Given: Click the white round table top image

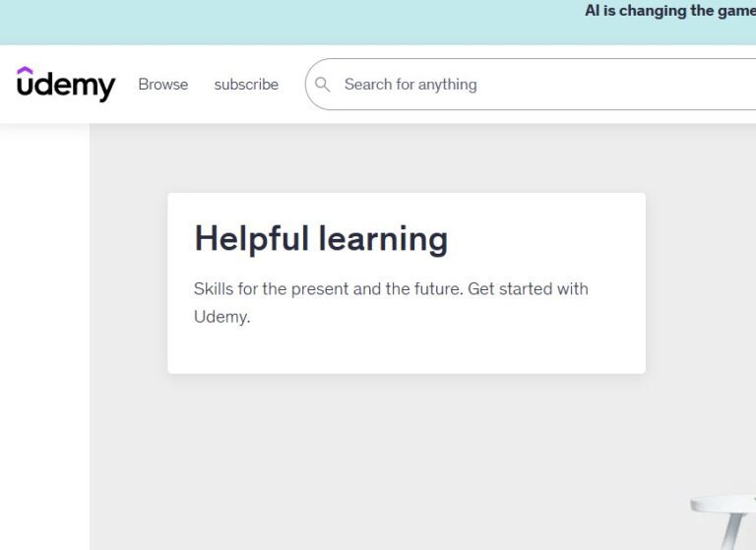Looking at the screenshot, I should click(x=723, y=504).
